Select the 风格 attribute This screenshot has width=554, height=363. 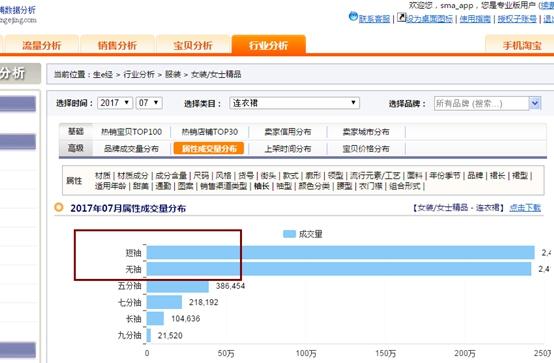[224, 175]
